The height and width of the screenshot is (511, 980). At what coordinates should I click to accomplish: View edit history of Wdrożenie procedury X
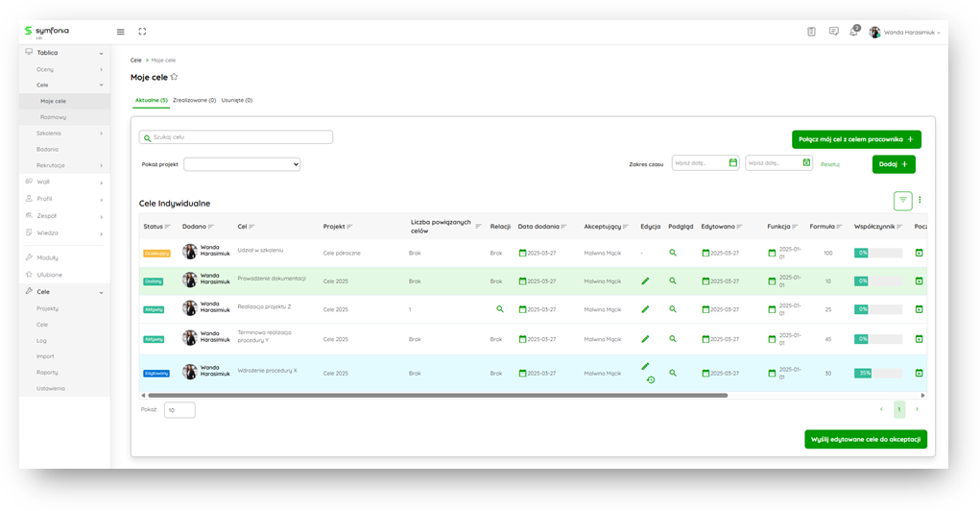[x=651, y=379]
